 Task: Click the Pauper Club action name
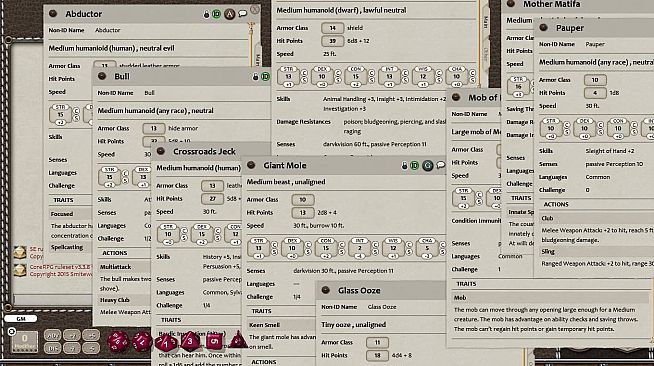pos(547,218)
